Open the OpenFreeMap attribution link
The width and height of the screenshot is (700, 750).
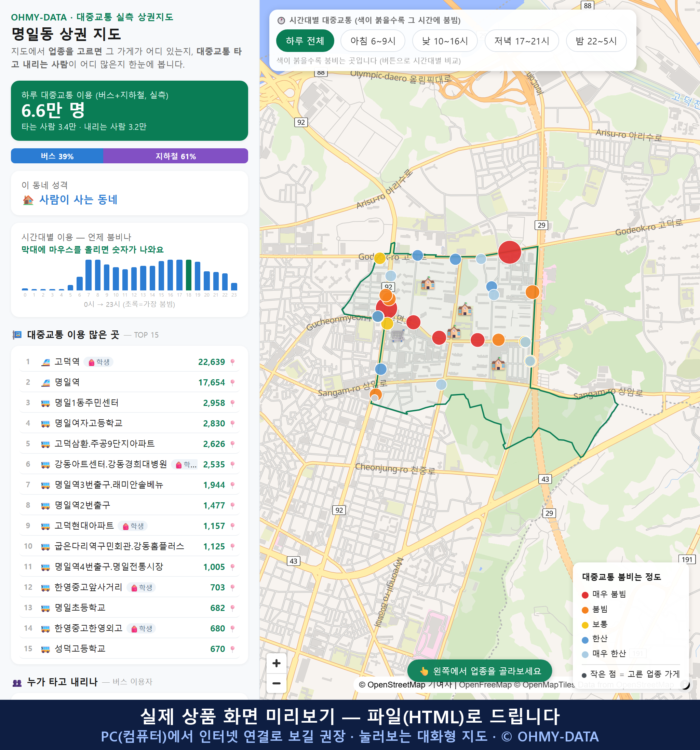(x=485, y=685)
